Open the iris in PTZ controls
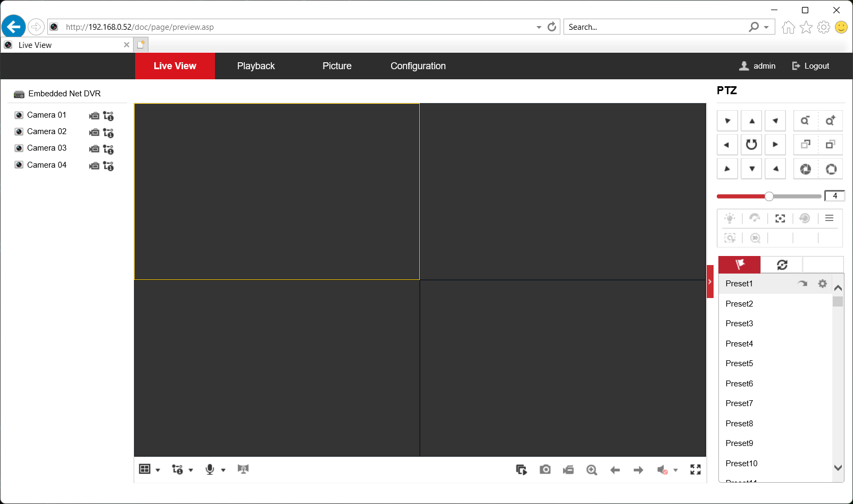Screen dimensions: 853x504 point(830,169)
